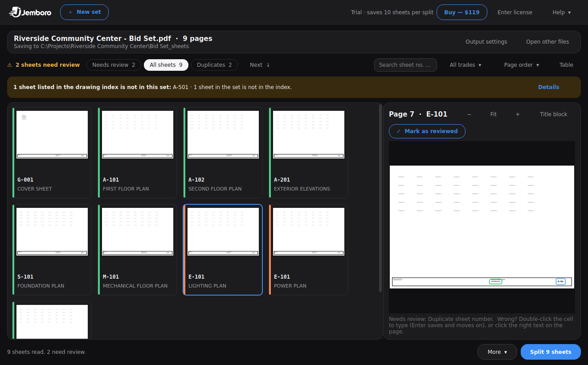Viewport: 588px width, 365px height.
Task: Select the S-101 Foundation Plan thumbnail
Action: [x=52, y=249]
